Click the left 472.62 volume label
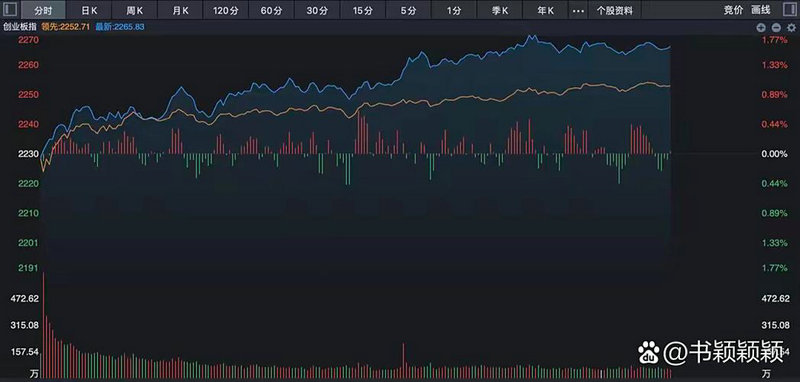The height and width of the screenshot is (382, 800). click(25, 299)
